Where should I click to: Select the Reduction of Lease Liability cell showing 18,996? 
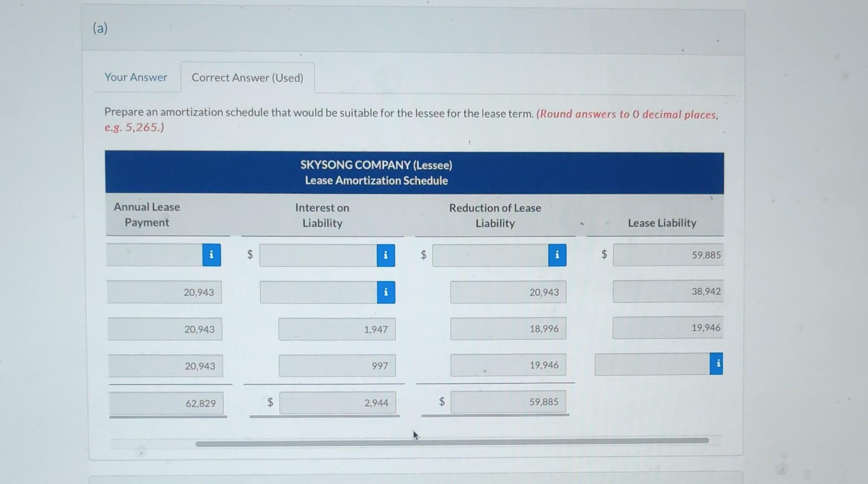(508, 328)
